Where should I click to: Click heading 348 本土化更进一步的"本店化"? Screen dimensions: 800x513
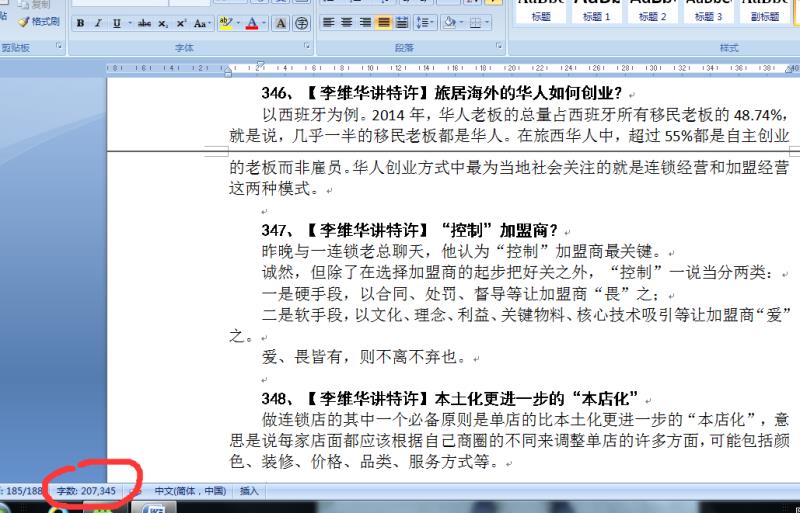click(x=450, y=398)
